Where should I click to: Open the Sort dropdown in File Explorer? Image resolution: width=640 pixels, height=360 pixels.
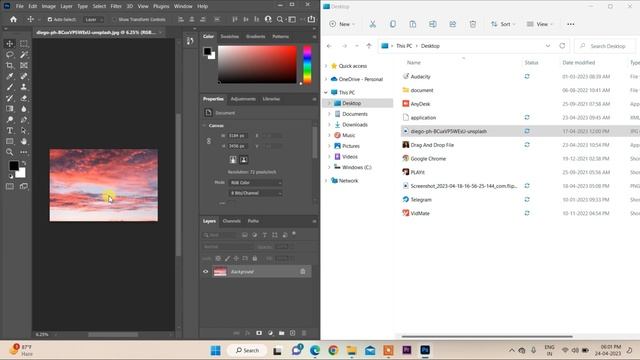tap(503, 24)
